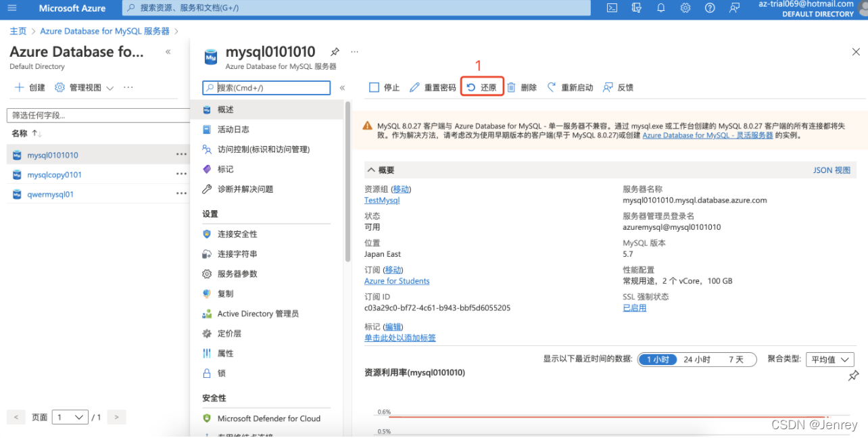Open feedback icon in top bar
868x438 pixels.
click(x=734, y=8)
